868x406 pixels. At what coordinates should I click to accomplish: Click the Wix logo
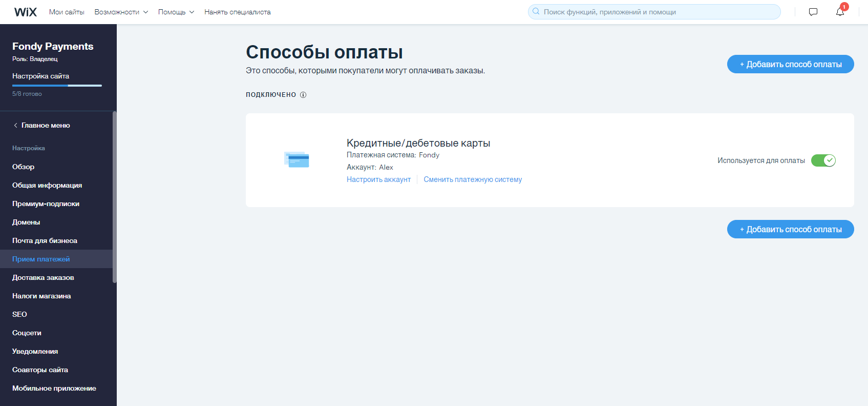[x=26, y=12]
